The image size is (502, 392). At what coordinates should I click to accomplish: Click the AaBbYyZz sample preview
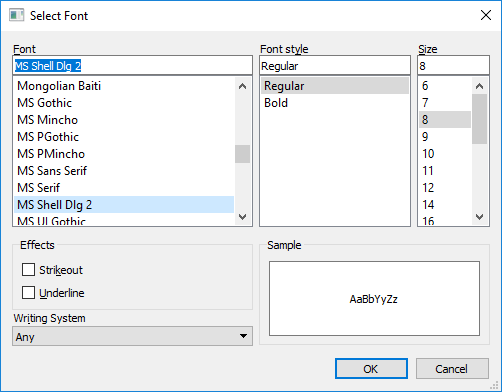point(373,299)
